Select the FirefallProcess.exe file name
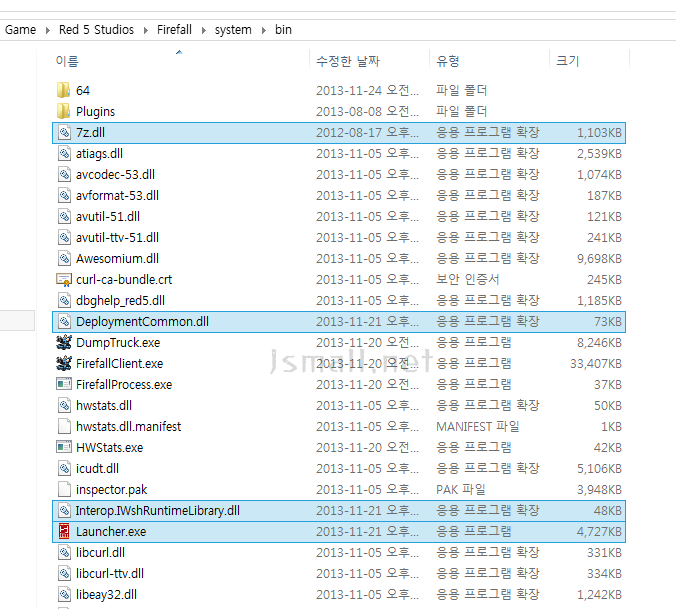Viewport: 676px width, 609px height. (124, 384)
